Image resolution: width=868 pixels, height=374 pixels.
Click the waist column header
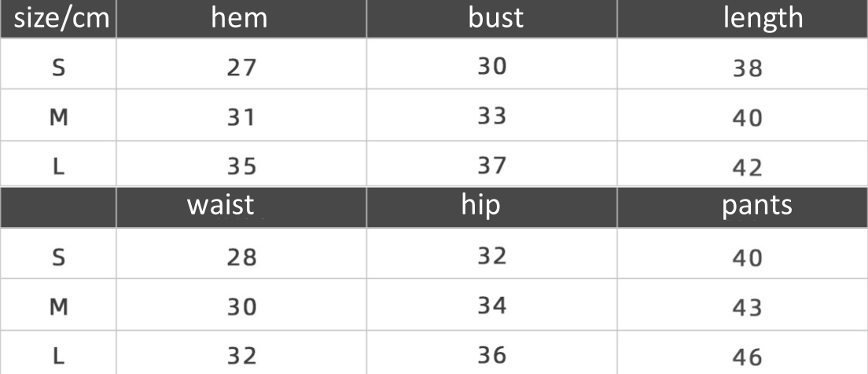coord(220,205)
